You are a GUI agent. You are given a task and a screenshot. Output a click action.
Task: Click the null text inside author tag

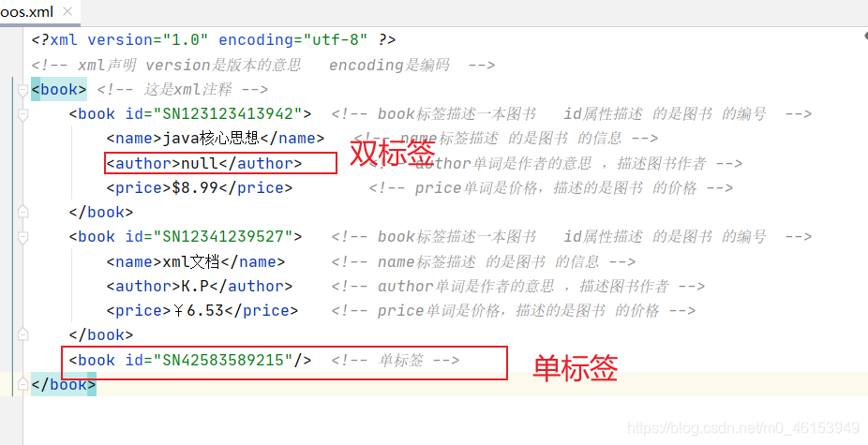[200, 163]
